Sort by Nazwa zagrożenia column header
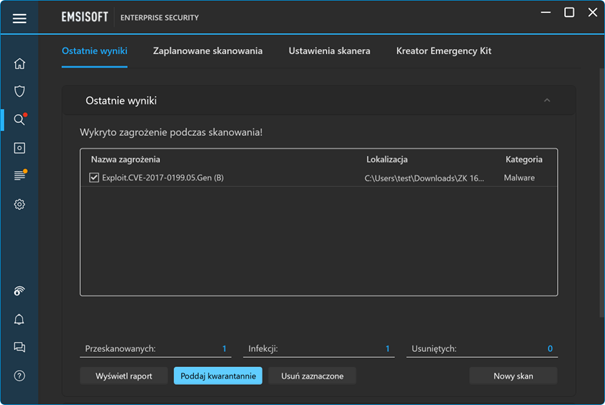The height and width of the screenshot is (405, 605). (x=125, y=159)
